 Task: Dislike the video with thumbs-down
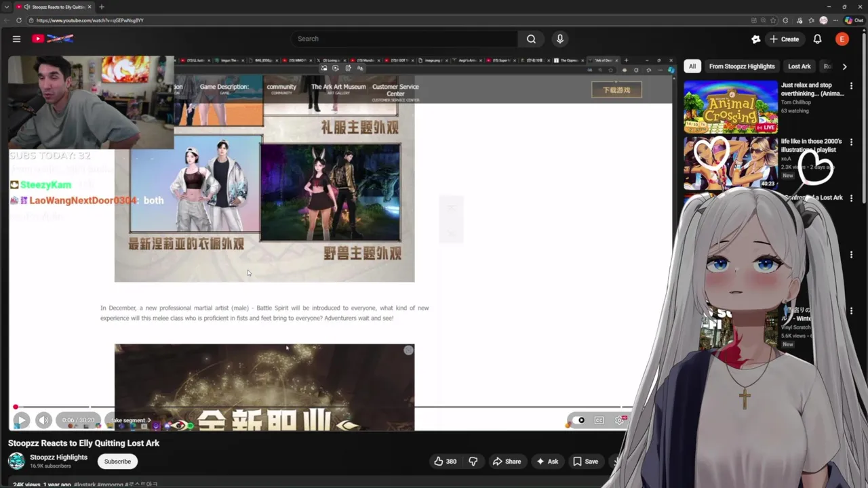click(473, 462)
